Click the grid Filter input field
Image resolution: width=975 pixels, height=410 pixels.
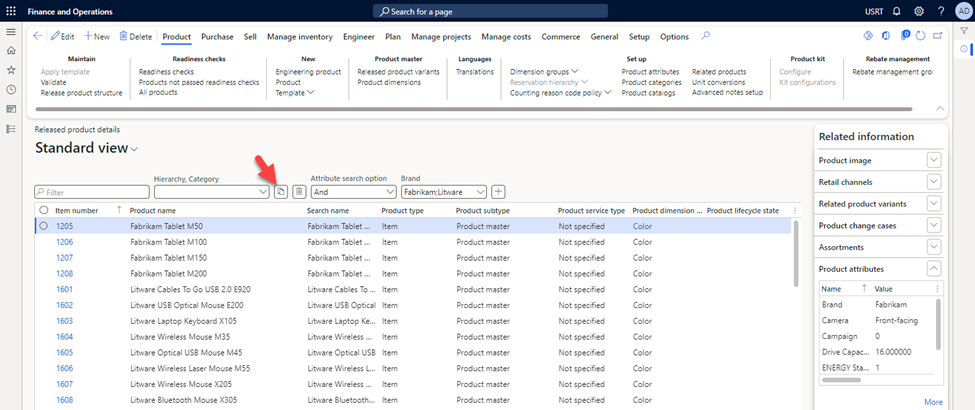[x=91, y=192]
